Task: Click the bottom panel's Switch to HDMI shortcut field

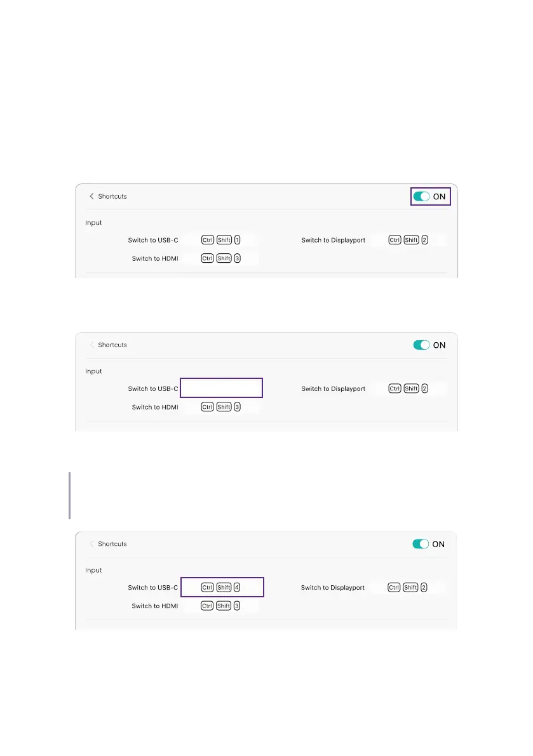Action: tap(221, 606)
